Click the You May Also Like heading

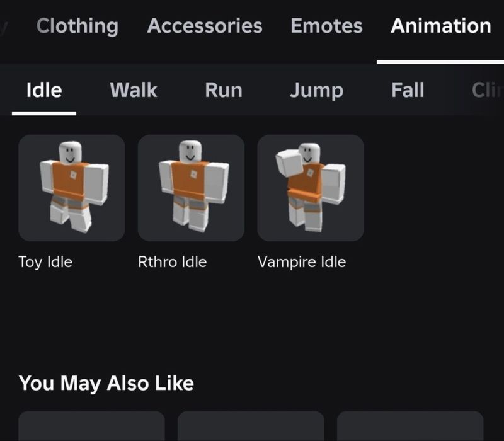tap(106, 384)
